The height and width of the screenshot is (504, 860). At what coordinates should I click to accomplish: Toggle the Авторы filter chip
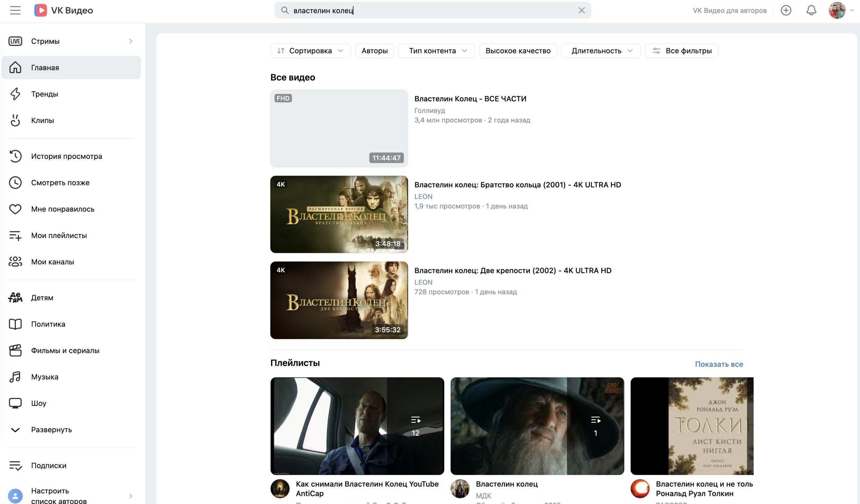374,51
